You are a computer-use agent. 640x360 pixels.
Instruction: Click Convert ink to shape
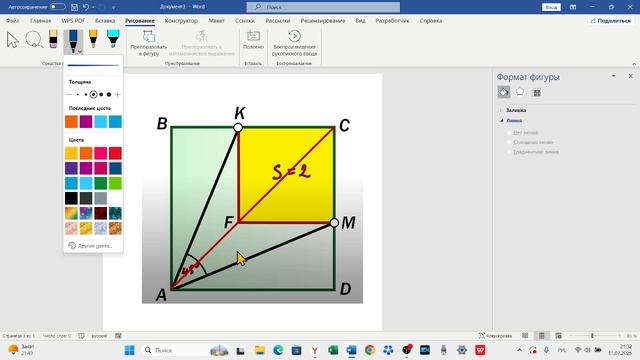[149, 43]
